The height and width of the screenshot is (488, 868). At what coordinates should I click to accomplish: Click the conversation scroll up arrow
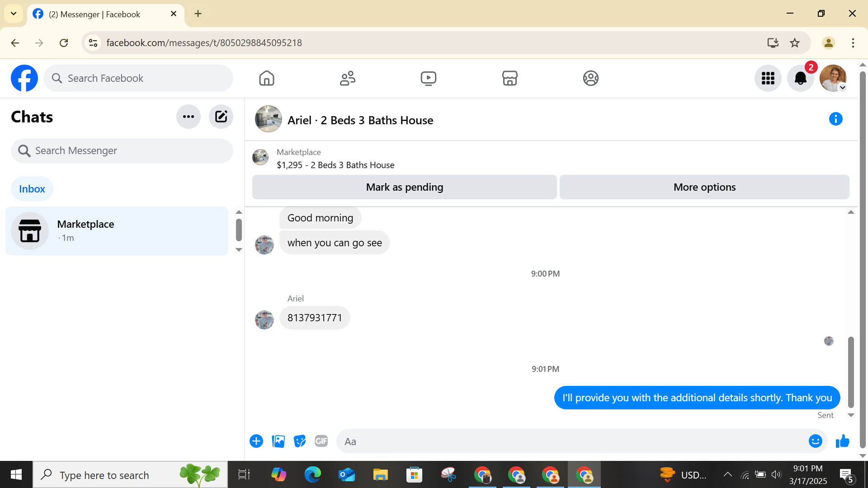[851, 212]
